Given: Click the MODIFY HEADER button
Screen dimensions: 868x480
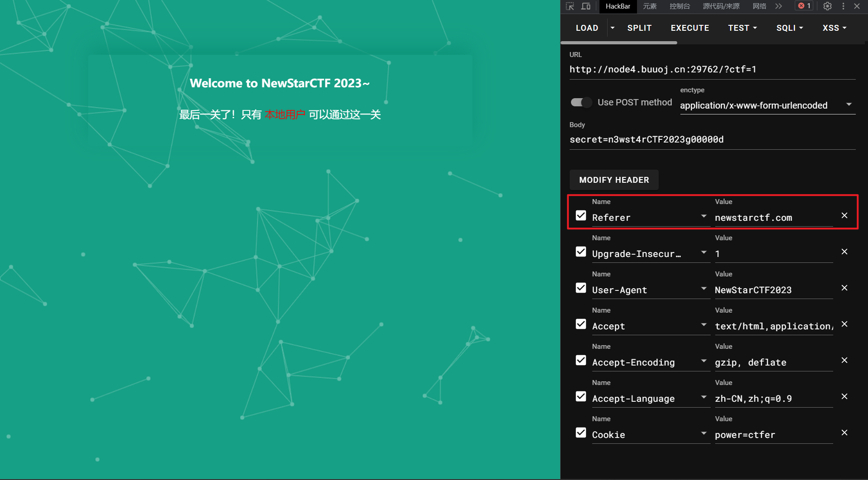Looking at the screenshot, I should [x=614, y=180].
